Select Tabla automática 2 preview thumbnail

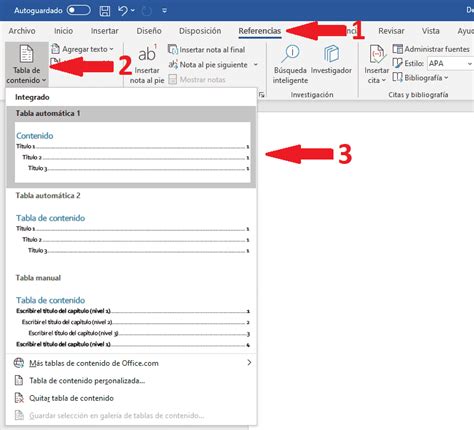pyautogui.click(x=132, y=234)
